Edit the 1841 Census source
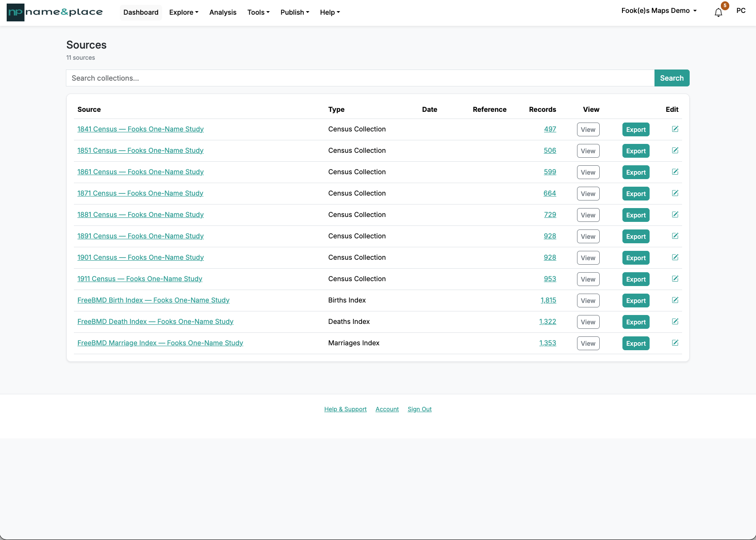The image size is (756, 540). [x=675, y=129]
